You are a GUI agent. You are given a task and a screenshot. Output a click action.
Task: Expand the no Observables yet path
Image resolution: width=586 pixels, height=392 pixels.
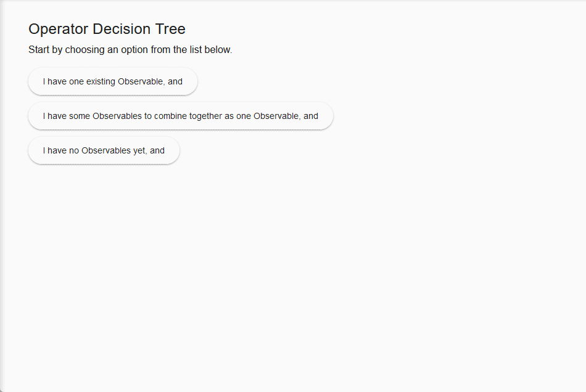(104, 150)
